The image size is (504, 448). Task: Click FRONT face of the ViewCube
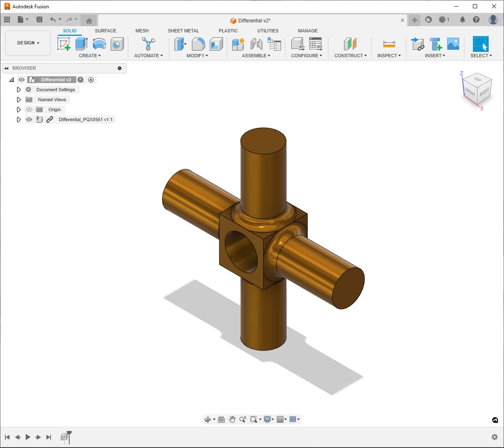point(470,92)
